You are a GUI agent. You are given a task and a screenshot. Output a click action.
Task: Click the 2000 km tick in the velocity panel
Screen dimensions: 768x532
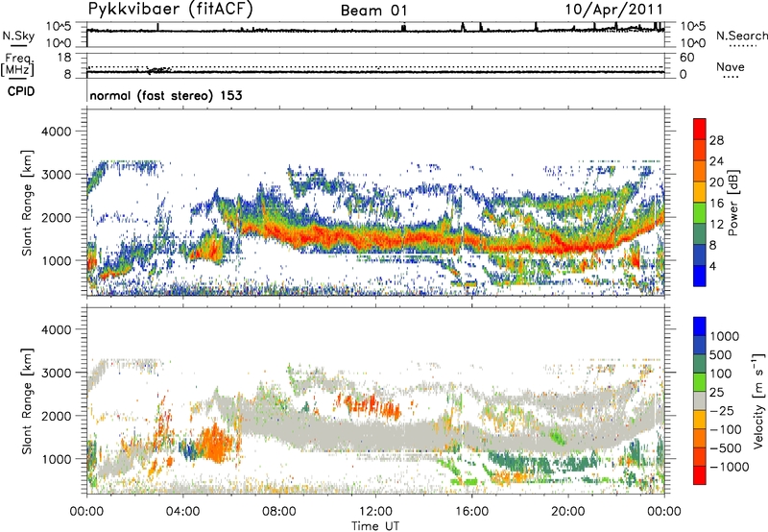56,416
